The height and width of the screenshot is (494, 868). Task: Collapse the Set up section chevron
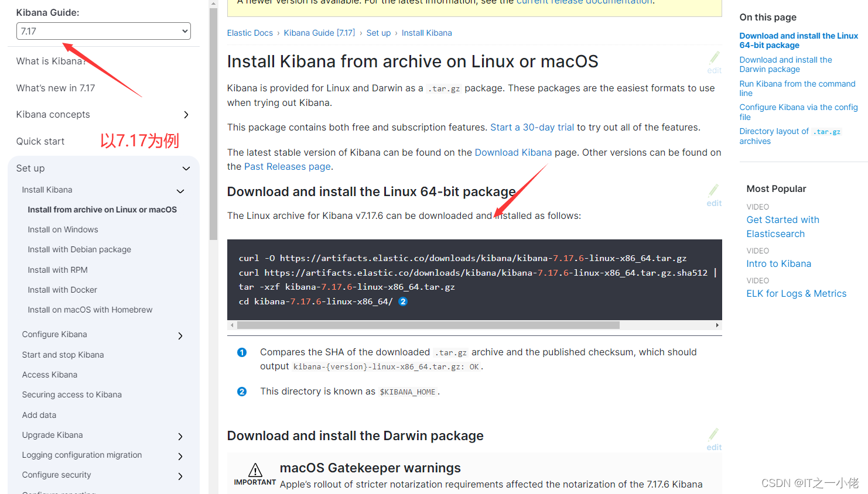pos(186,169)
